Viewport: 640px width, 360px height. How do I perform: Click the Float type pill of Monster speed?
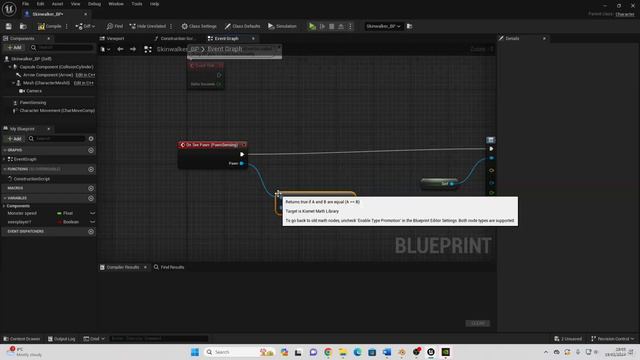tap(65, 213)
